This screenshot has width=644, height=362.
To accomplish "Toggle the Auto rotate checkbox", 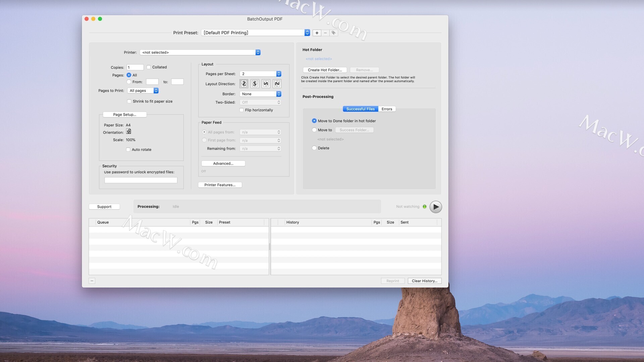I will click(x=128, y=149).
